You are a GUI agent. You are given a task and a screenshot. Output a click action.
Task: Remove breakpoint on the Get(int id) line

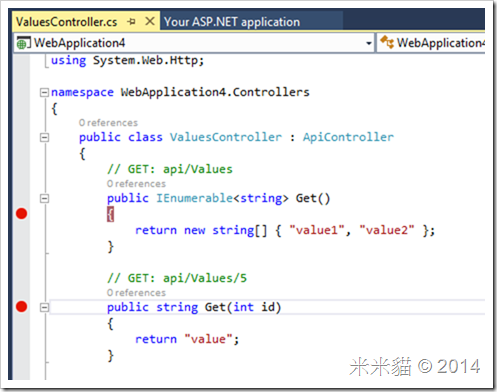click(21, 307)
